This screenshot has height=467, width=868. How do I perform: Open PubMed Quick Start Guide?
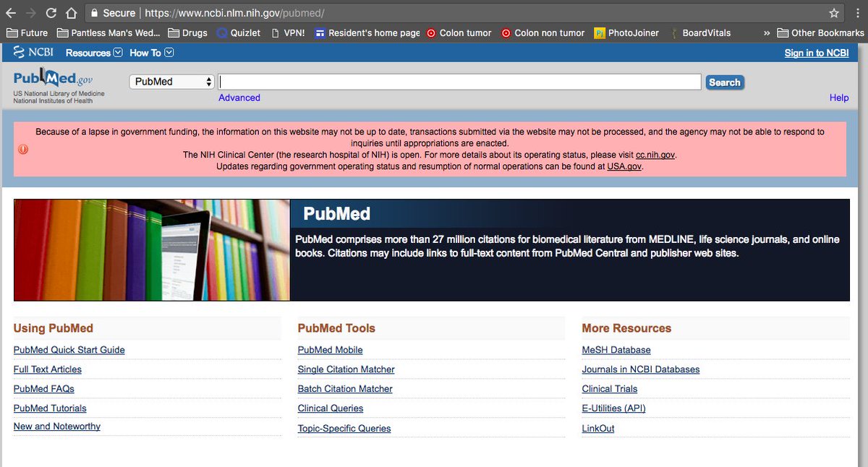[x=69, y=350]
